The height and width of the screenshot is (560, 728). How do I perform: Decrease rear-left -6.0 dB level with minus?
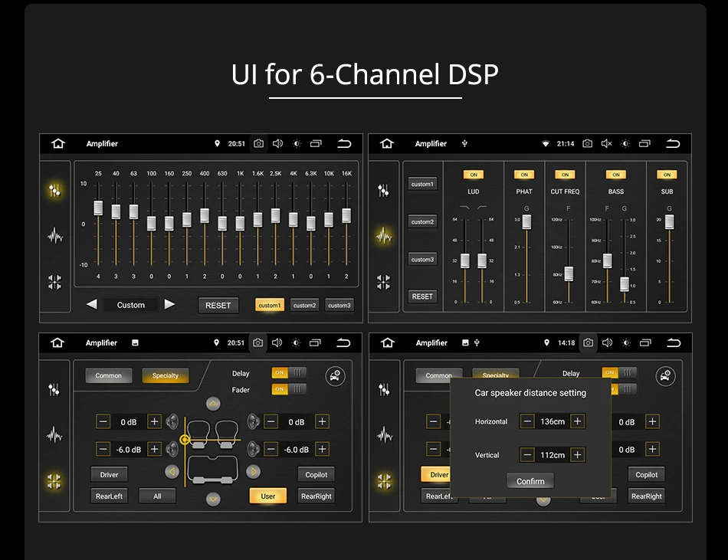tap(103, 449)
